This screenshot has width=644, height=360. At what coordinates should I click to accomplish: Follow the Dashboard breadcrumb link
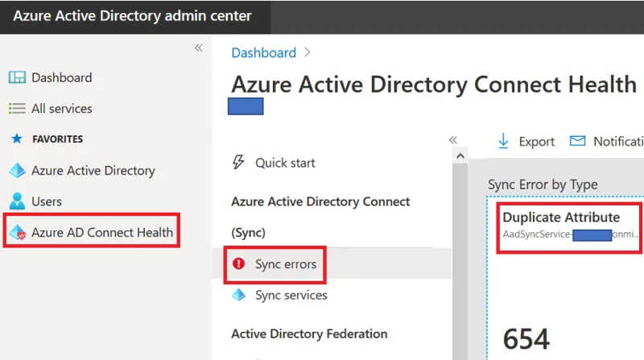[x=264, y=52]
